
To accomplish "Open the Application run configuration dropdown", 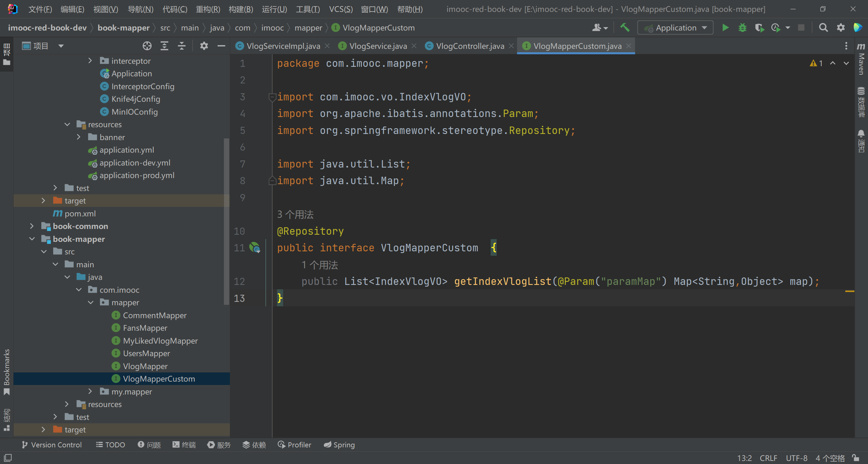I will [675, 28].
